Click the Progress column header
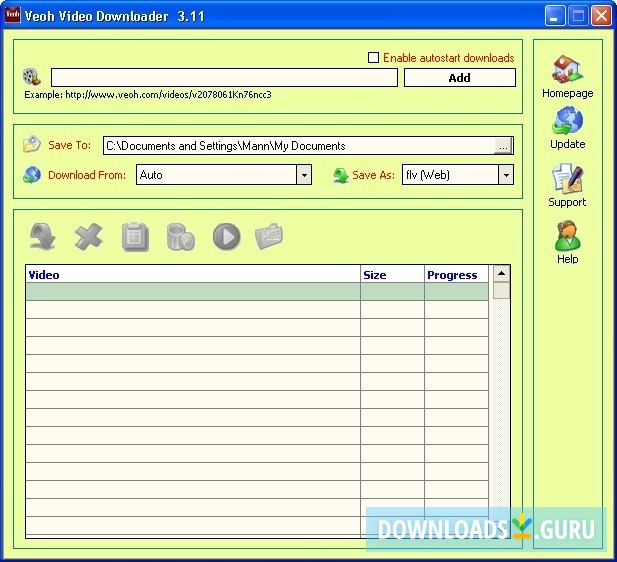 pyautogui.click(x=456, y=275)
